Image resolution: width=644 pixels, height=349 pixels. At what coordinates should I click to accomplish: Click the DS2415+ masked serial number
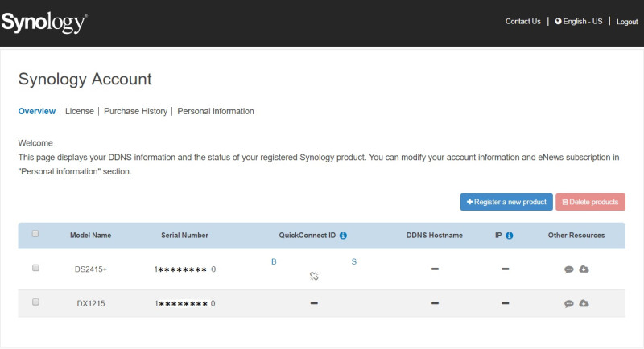185,269
